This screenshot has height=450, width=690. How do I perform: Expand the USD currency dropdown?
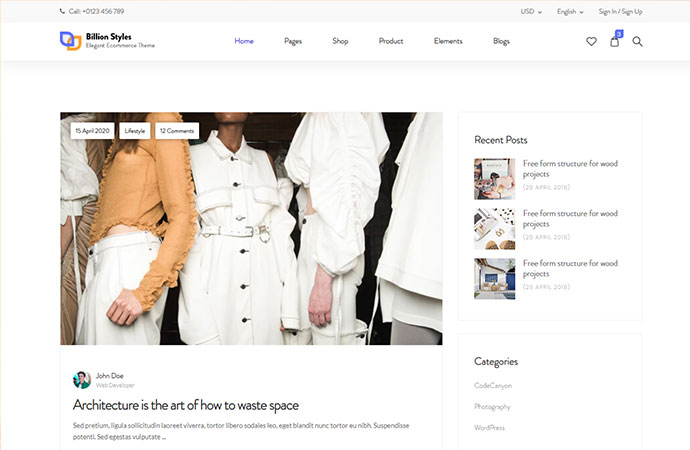[x=531, y=12]
